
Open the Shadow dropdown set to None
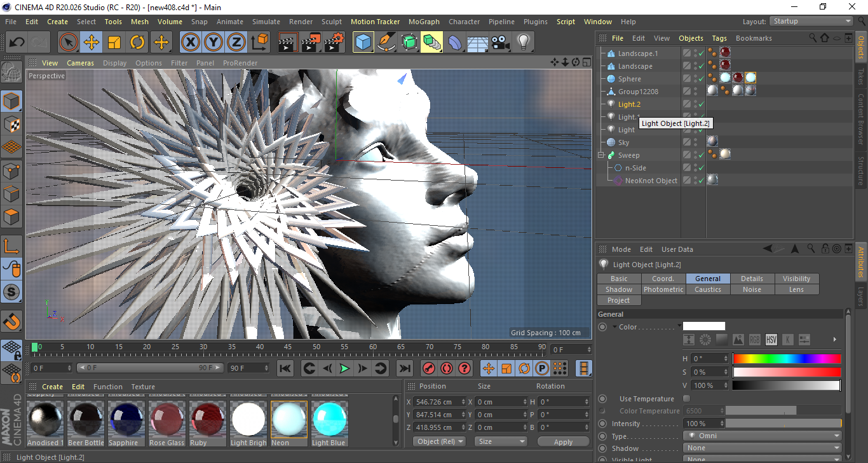[763, 448]
